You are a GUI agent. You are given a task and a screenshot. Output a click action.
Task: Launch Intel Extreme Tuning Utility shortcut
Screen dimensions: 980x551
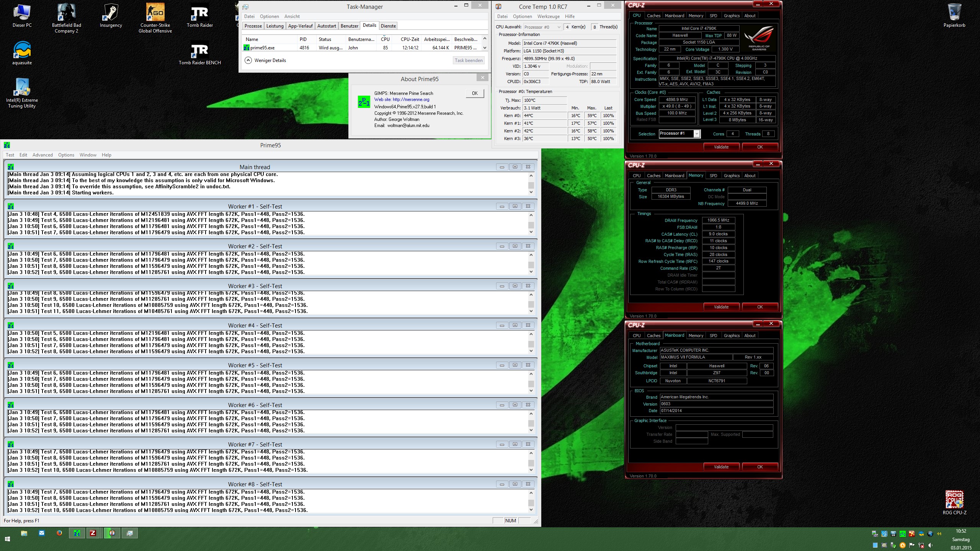(22, 88)
